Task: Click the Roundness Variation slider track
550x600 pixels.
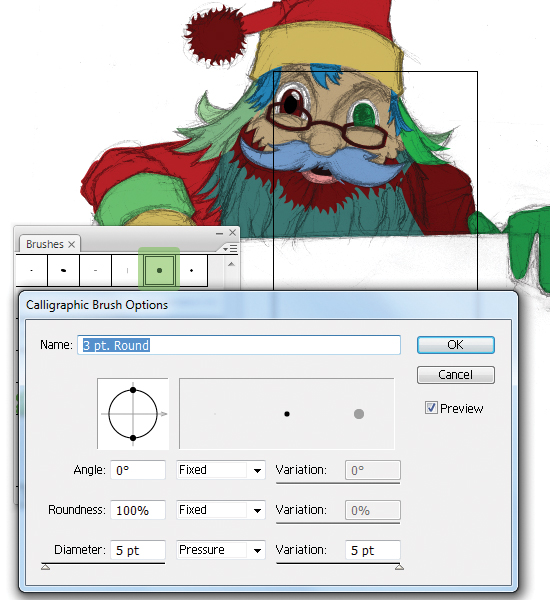Action: pos(338,523)
